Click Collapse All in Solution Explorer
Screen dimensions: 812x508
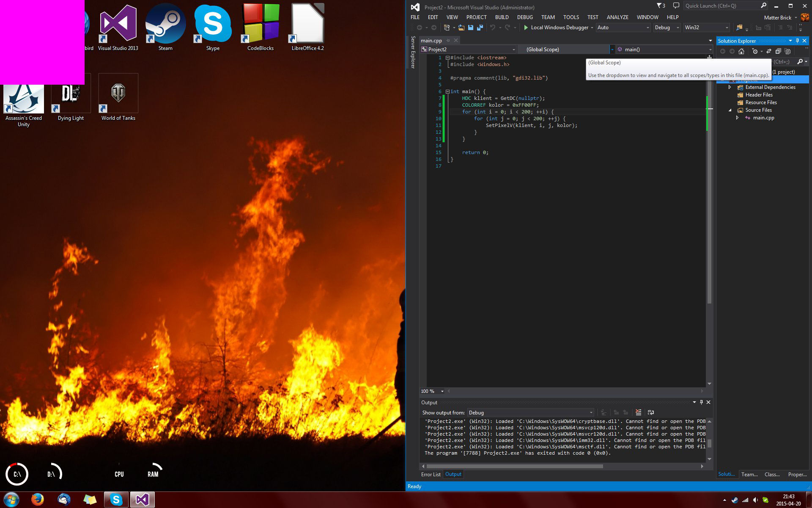click(x=778, y=51)
